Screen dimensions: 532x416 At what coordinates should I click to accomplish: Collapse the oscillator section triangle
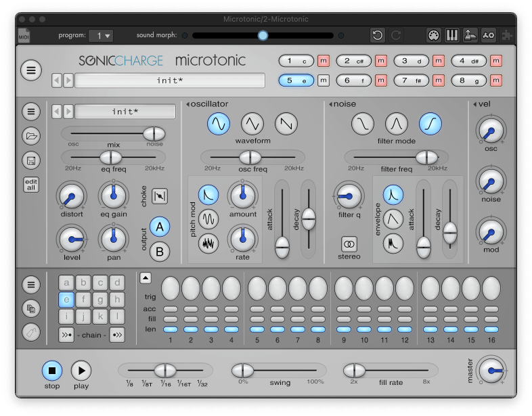point(187,105)
